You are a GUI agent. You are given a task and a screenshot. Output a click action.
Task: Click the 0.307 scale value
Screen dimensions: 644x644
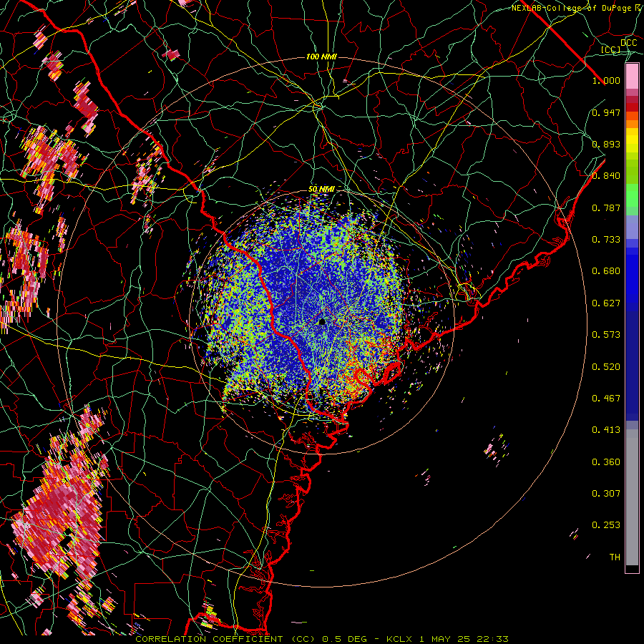(606, 494)
